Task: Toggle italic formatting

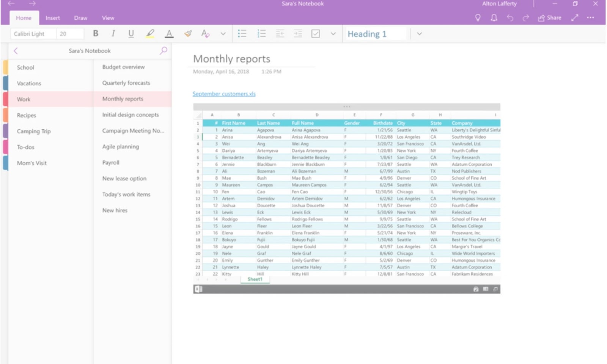Action: (113, 33)
